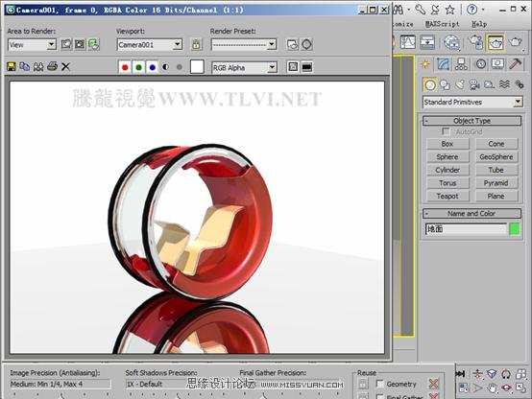Image resolution: width=532 pixels, height=399 pixels.
Task: Click the wrench key icon in title bar
Action: click(420, 10)
